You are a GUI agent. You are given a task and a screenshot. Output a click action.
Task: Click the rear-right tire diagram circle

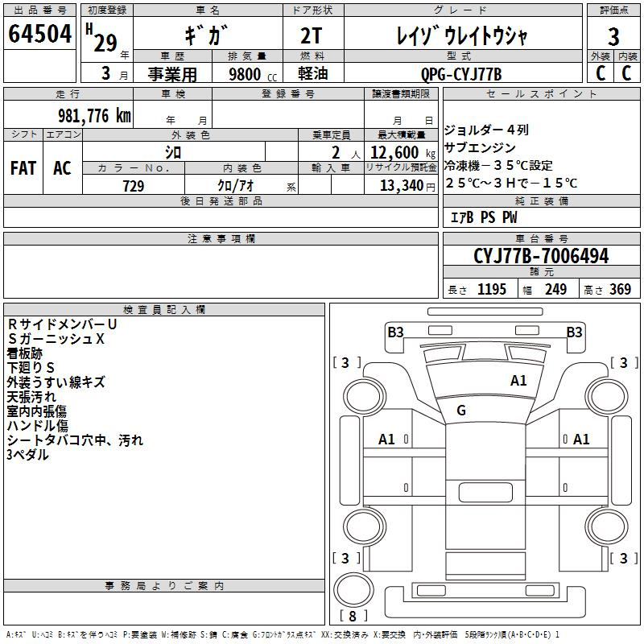[608, 526]
